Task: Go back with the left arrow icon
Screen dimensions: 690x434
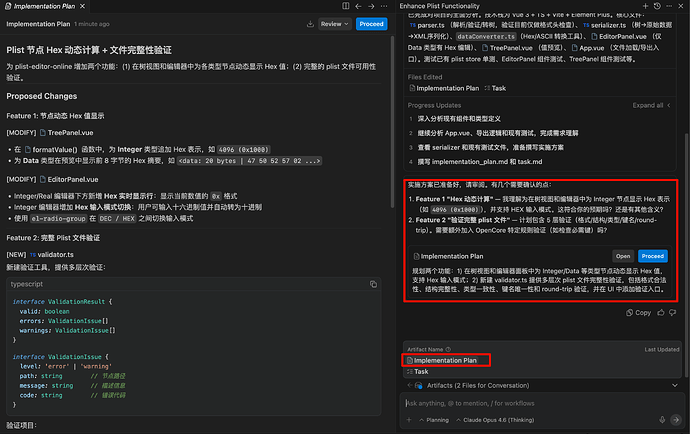Action: (x=358, y=6)
